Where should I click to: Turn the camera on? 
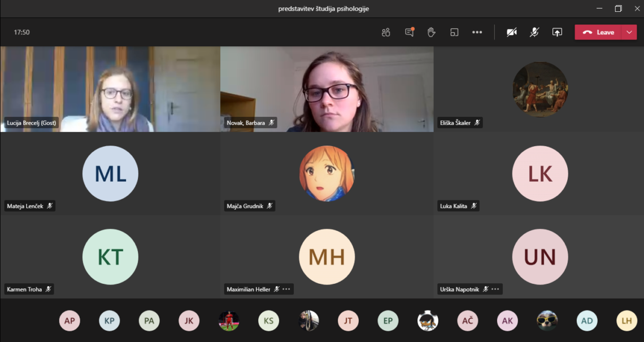(512, 32)
